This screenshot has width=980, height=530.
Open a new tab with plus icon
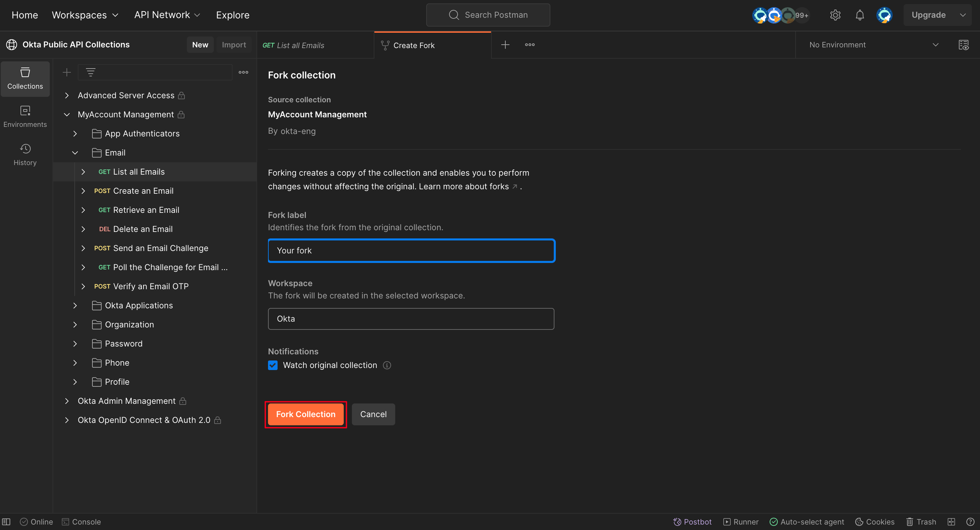[x=505, y=45]
